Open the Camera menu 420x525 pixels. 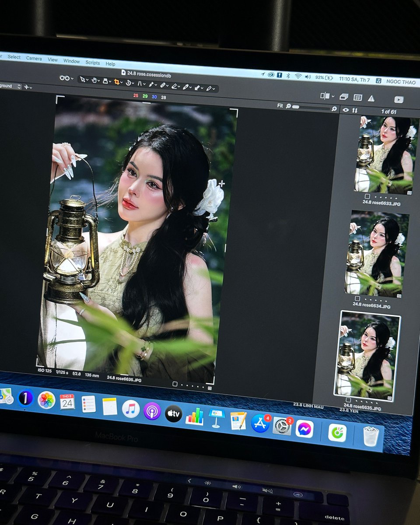34,58
